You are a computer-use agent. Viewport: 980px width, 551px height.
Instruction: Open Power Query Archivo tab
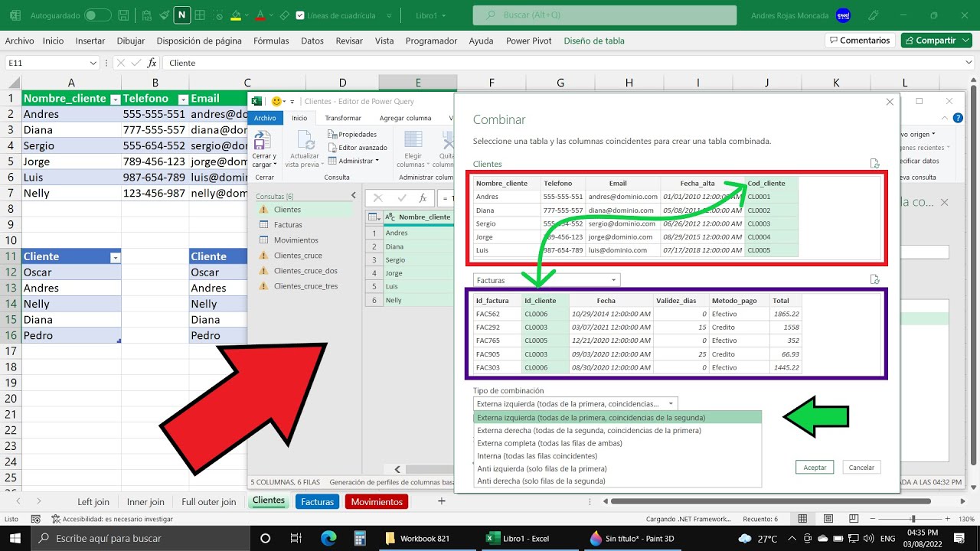pos(265,118)
